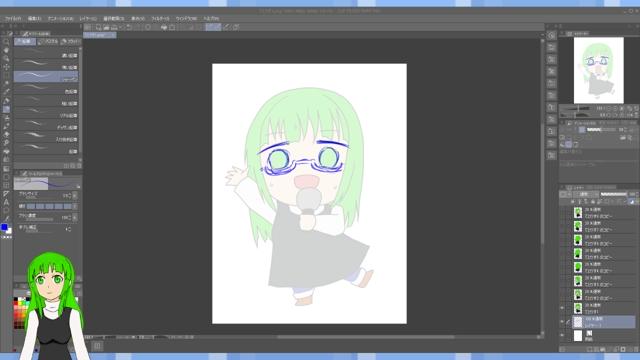The width and height of the screenshot is (640, 360).
Task: Select the highlighted Pencil tool
Action: click(6, 109)
